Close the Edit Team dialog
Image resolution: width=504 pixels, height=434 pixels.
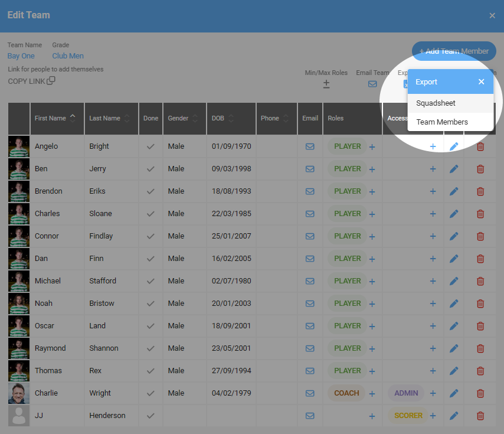492,15
